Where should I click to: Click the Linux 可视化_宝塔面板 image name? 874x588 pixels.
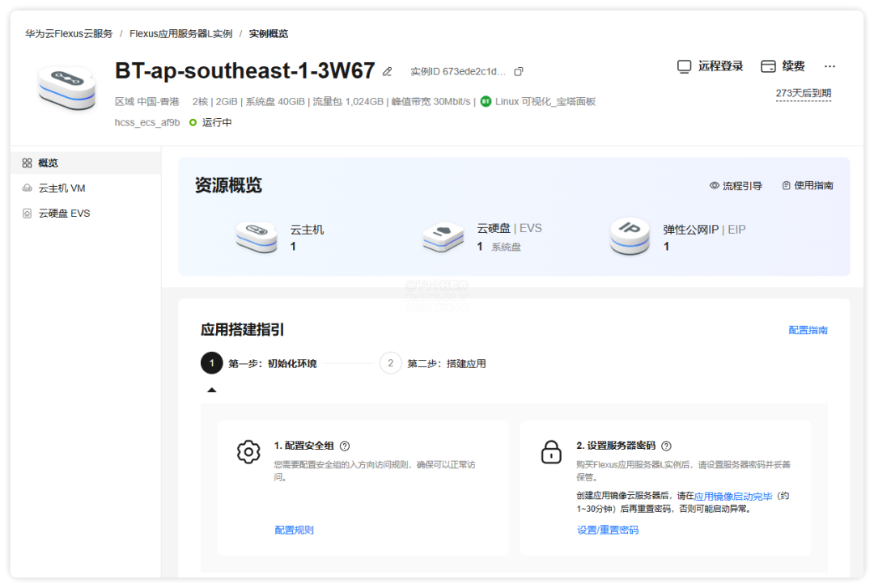coord(545,101)
